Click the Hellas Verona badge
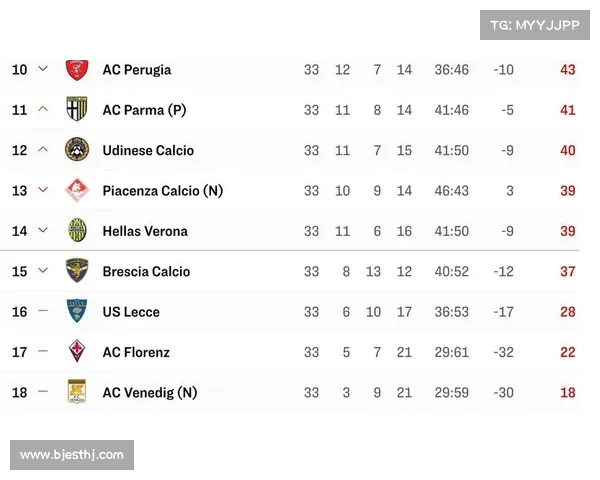The image size is (600, 480). coord(77,230)
